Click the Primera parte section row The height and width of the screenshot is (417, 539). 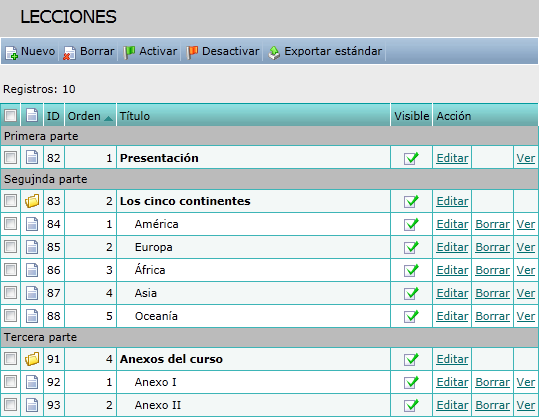[270, 136]
